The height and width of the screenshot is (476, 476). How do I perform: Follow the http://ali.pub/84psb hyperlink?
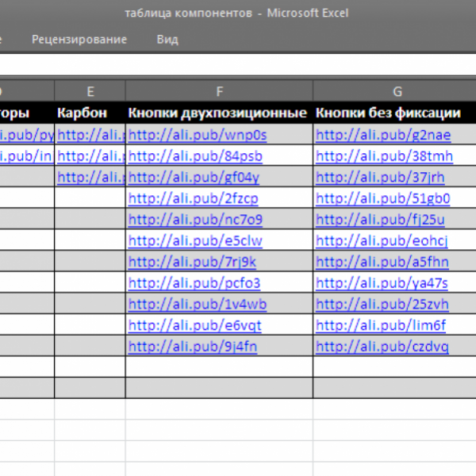(x=195, y=155)
